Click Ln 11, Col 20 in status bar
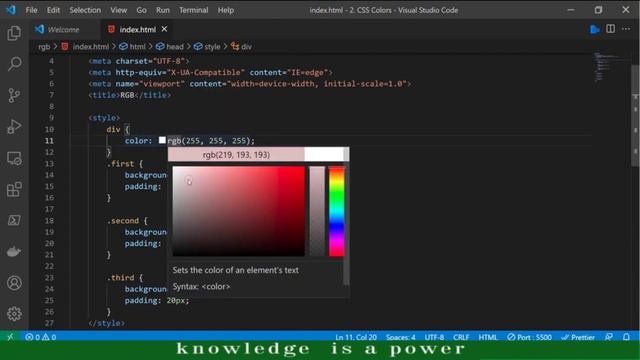Screen dimensions: 640x360 [x=356, y=337]
